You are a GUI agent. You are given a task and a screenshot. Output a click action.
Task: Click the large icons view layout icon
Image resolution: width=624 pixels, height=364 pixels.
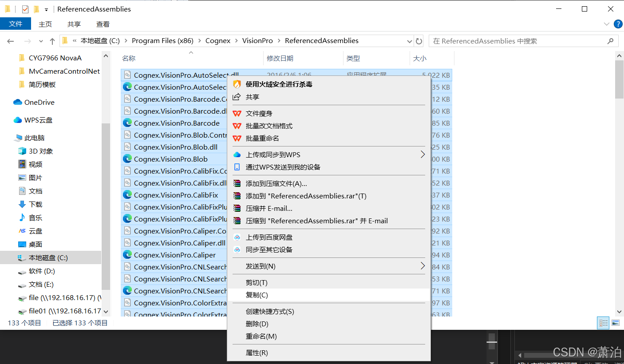(x=616, y=323)
